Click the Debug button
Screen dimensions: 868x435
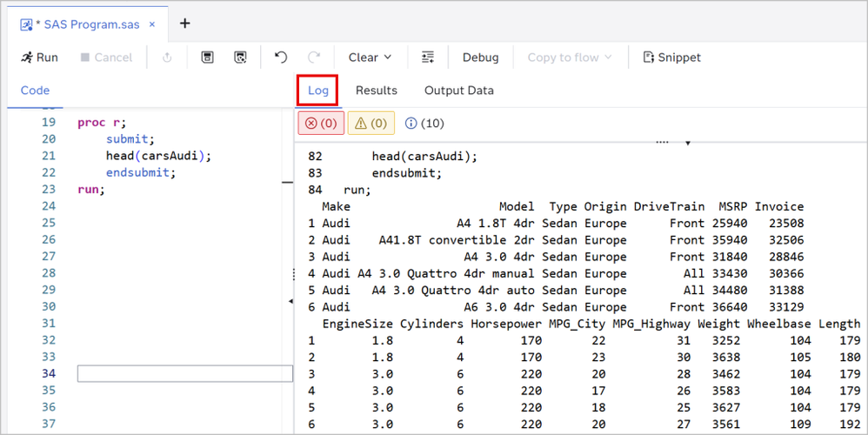(480, 57)
